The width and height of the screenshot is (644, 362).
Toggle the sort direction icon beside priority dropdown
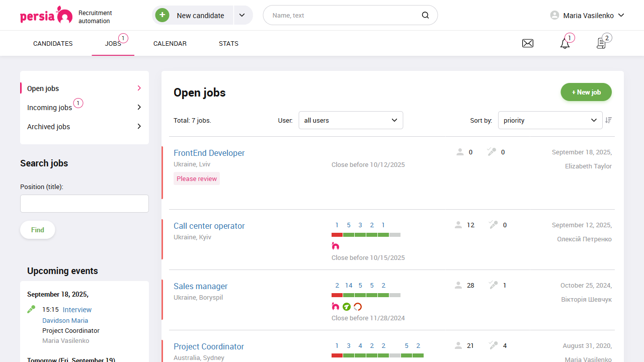608,120
